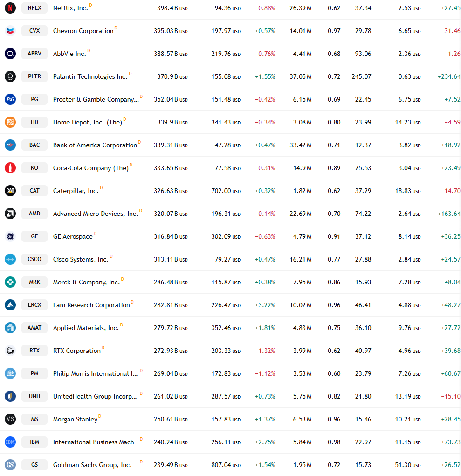Open the AbbVie Inc. company link
461x476 pixels.
click(69, 54)
